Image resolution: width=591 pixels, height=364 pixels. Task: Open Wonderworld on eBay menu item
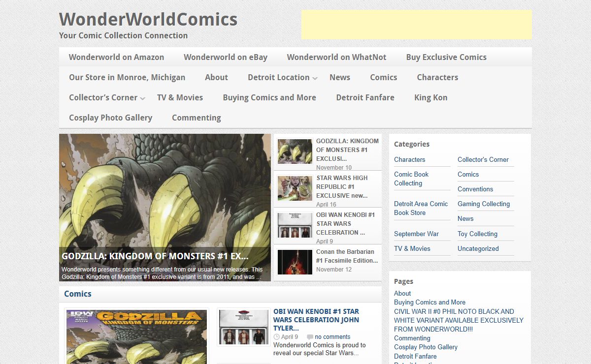coord(226,57)
